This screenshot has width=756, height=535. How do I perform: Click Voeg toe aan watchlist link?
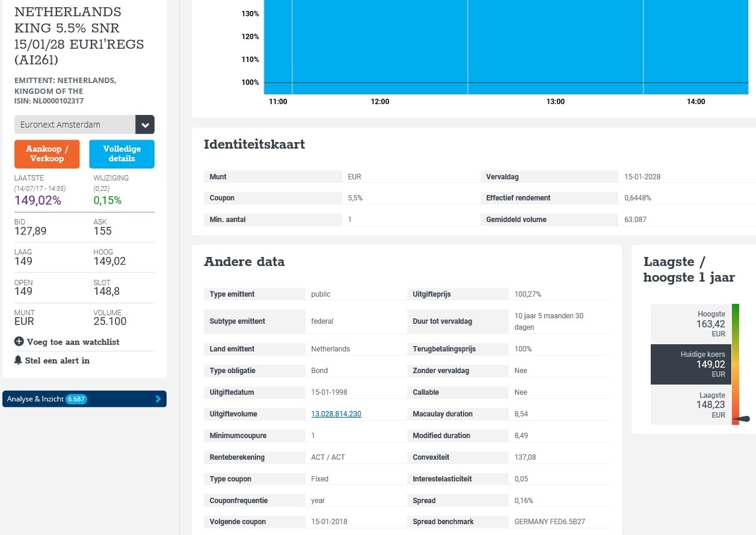coord(73,342)
